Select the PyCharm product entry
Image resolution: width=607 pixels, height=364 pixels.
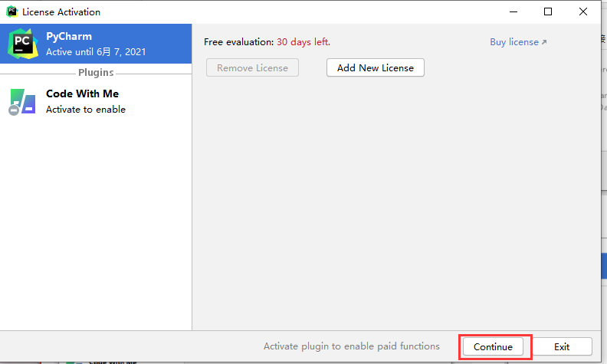click(x=96, y=44)
